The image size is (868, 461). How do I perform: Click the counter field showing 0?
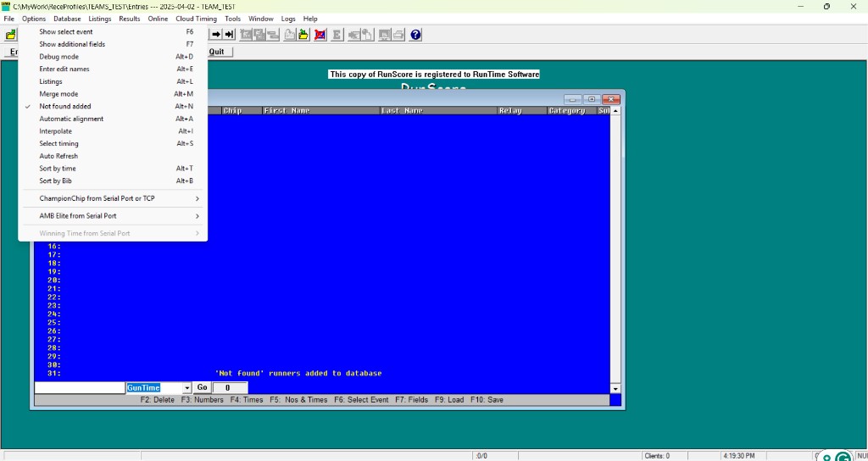click(230, 388)
